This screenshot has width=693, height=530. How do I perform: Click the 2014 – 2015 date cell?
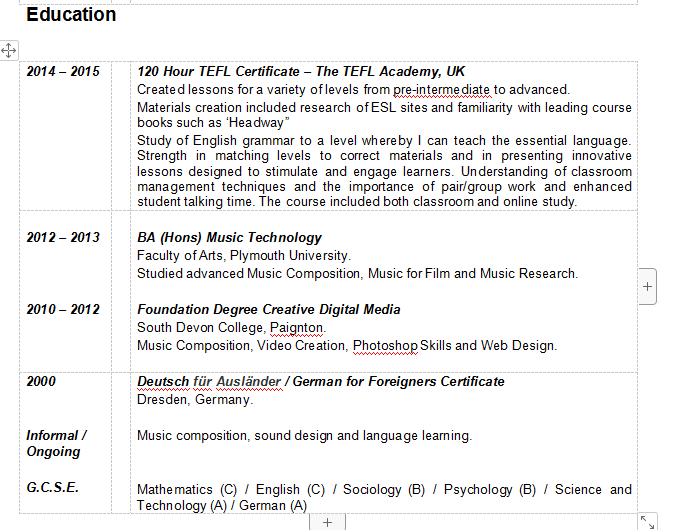point(63,72)
